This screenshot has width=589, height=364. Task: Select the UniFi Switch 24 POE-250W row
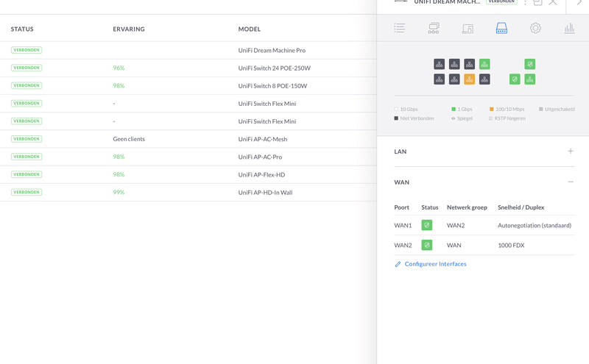[x=188, y=68]
